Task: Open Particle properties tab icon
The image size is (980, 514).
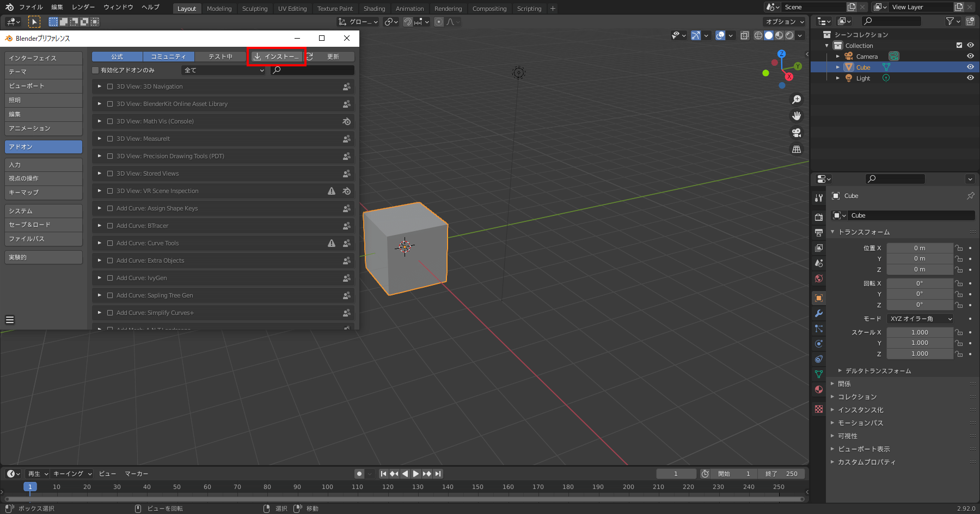Action: click(x=819, y=329)
